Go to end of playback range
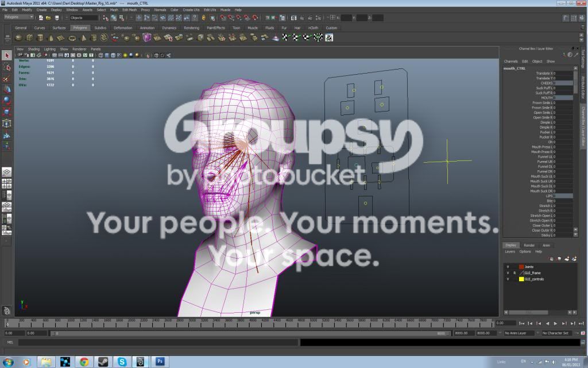 [x=581, y=323]
